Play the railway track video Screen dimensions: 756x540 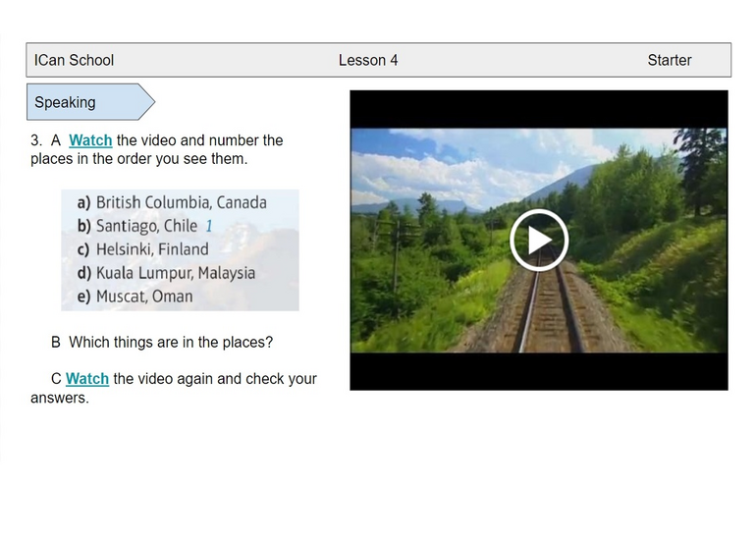click(539, 240)
